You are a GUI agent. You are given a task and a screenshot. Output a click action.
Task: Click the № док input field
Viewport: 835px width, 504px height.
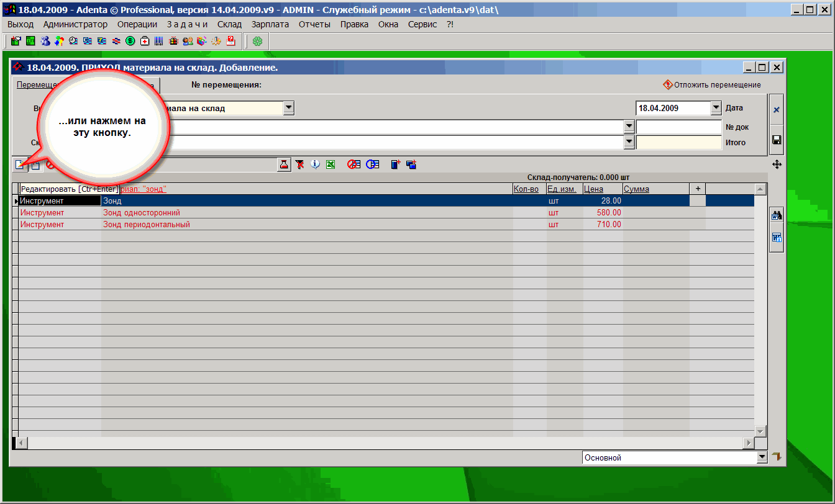(678, 127)
